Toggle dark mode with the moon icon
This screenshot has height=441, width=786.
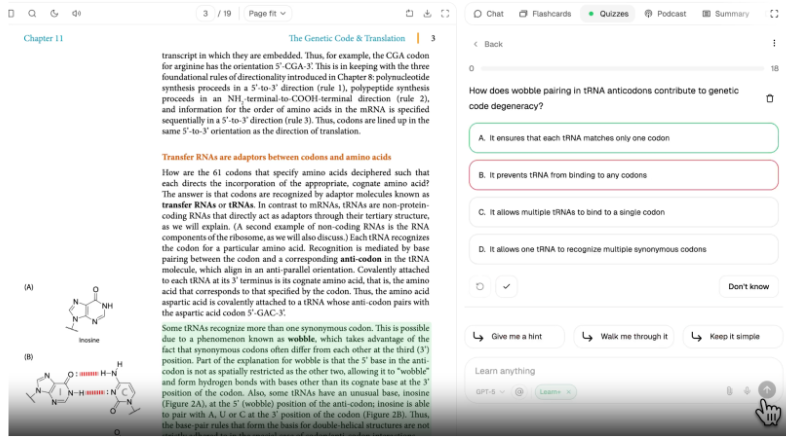tap(53, 14)
